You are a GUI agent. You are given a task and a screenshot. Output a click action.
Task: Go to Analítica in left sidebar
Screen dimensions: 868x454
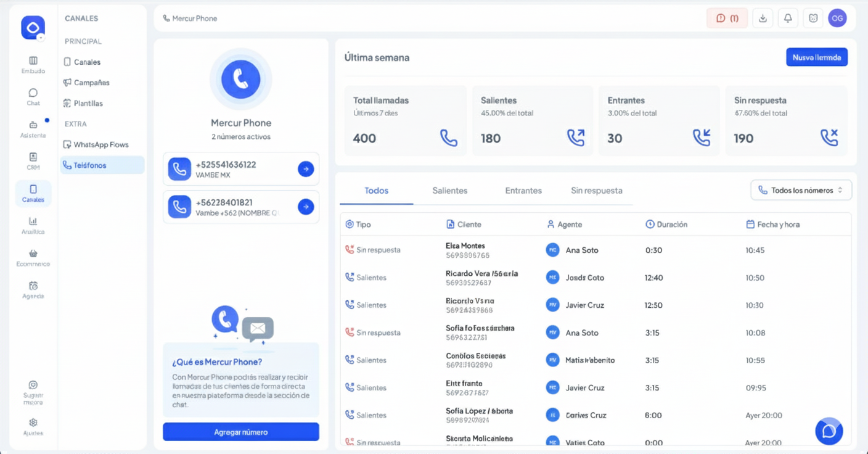click(33, 225)
